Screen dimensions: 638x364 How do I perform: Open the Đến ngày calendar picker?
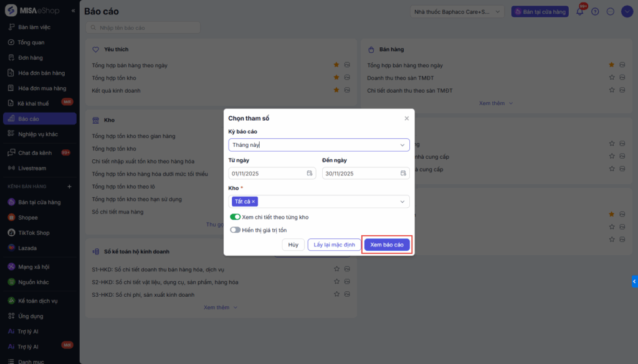pos(403,174)
